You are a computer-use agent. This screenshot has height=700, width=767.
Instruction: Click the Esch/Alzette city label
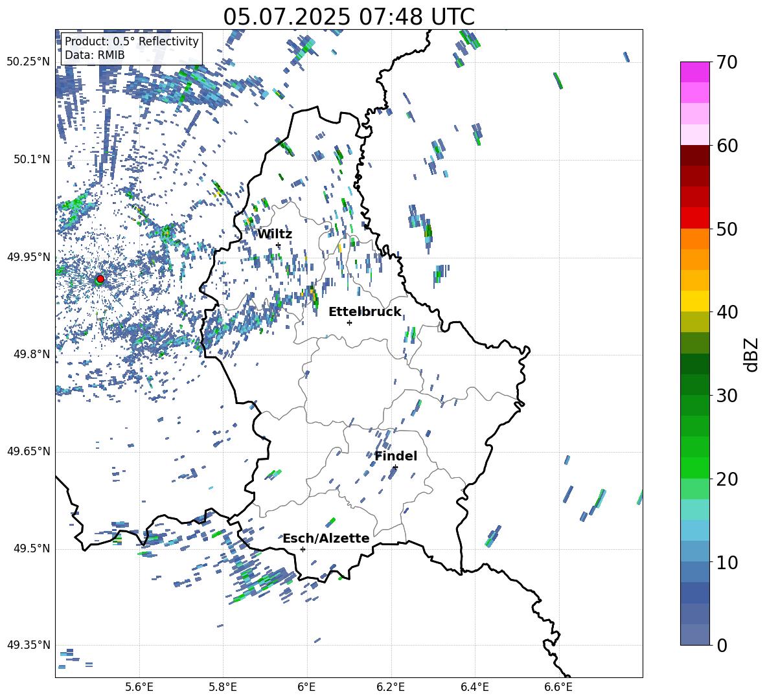(326, 539)
